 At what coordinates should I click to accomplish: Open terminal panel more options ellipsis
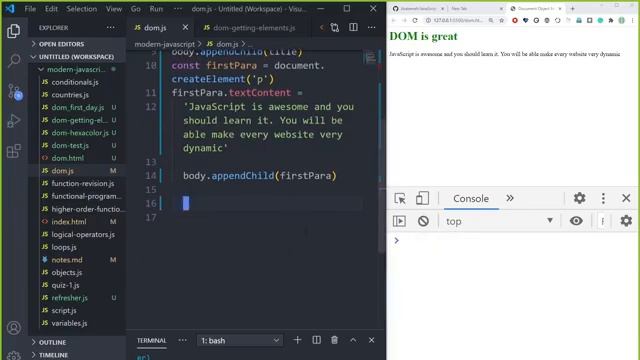[182, 340]
